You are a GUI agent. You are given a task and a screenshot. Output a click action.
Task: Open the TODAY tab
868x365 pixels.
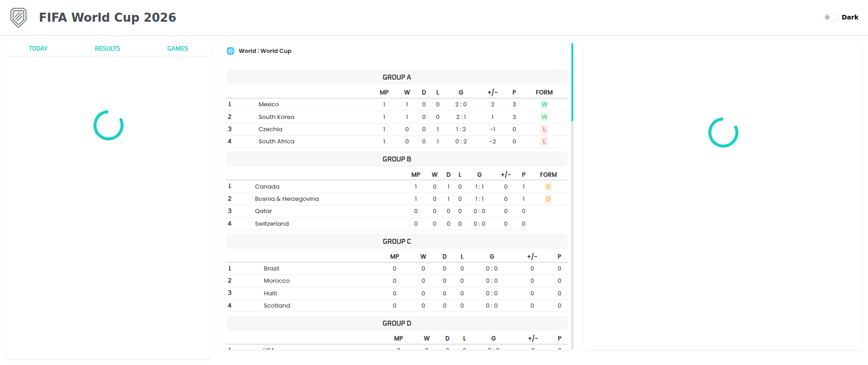coord(38,48)
